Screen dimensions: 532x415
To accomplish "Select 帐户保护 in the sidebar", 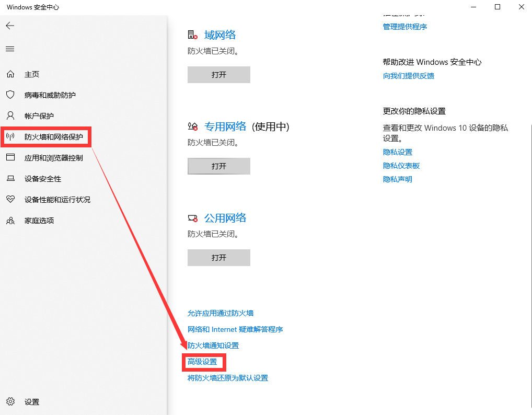I will point(39,116).
